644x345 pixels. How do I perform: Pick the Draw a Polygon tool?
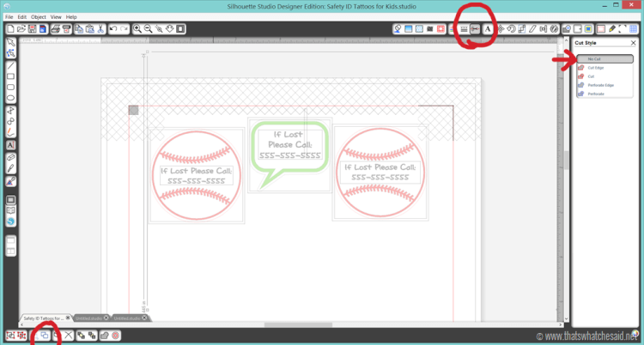pyautogui.click(x=11, y=111)
